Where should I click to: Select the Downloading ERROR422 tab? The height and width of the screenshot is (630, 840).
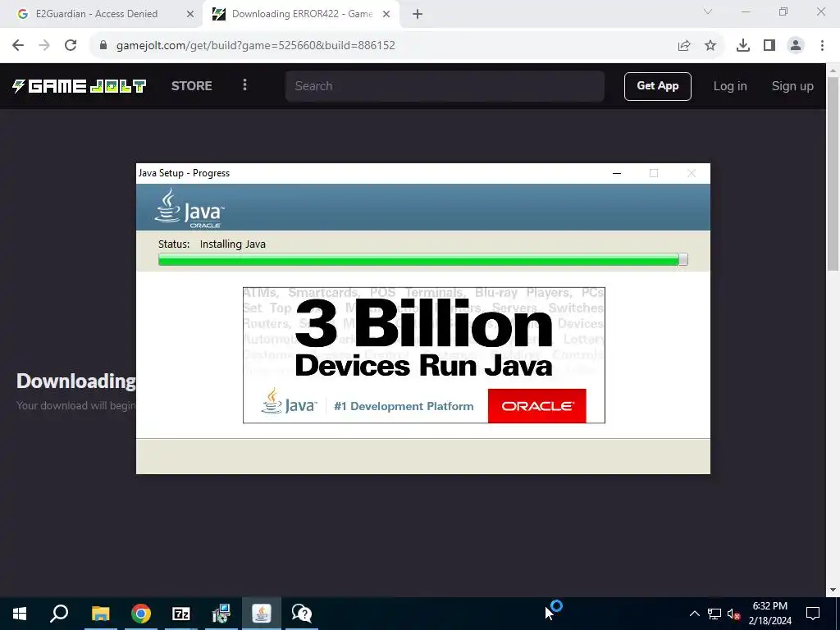pyautogui.click(x=300, y=14)
